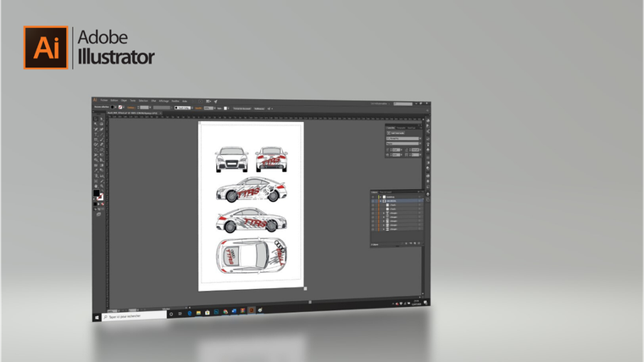Screen dimensions: 644x362
Task: Open the stroke weight dropdown in control bar
Action: click(x=150, y=108)
